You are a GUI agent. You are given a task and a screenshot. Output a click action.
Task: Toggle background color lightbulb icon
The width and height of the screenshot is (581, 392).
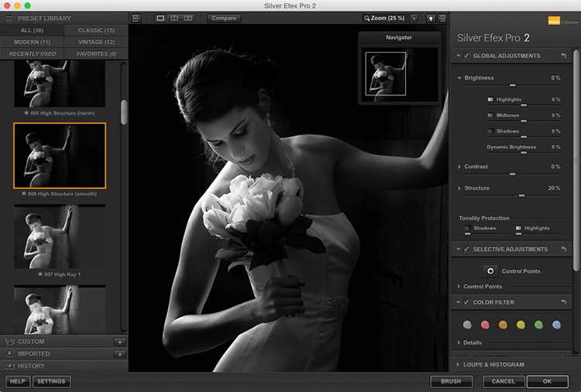[x=430, y=18]
